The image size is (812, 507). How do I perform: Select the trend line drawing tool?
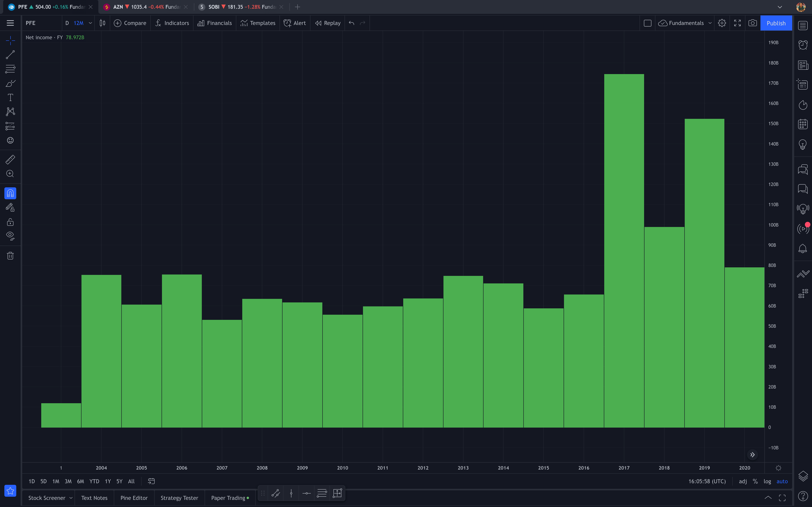click(10, 55)
